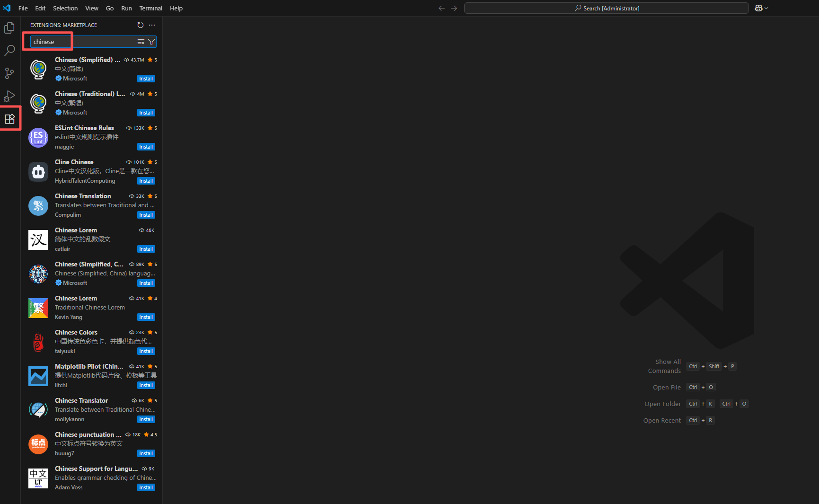Install Chinese (Traditional) language pack
The width and height of the screenshot is (819, 504).
click(146, 113)
